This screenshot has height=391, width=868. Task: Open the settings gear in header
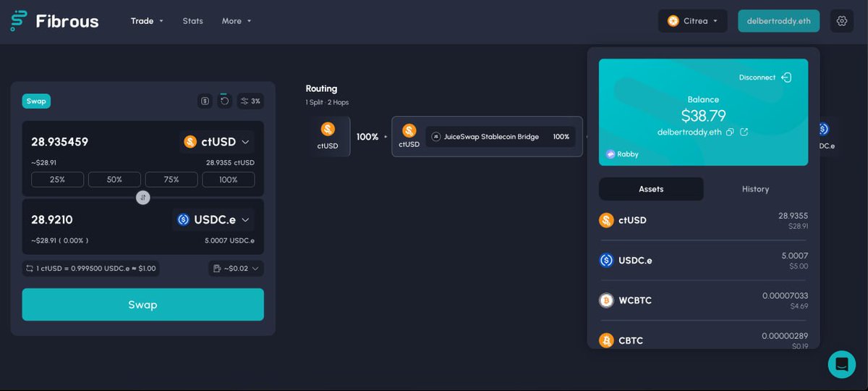(842, 21)
